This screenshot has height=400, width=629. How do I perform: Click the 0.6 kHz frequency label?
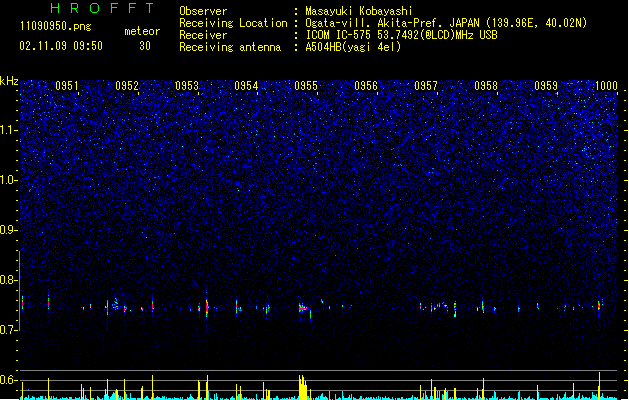[8, 380]
